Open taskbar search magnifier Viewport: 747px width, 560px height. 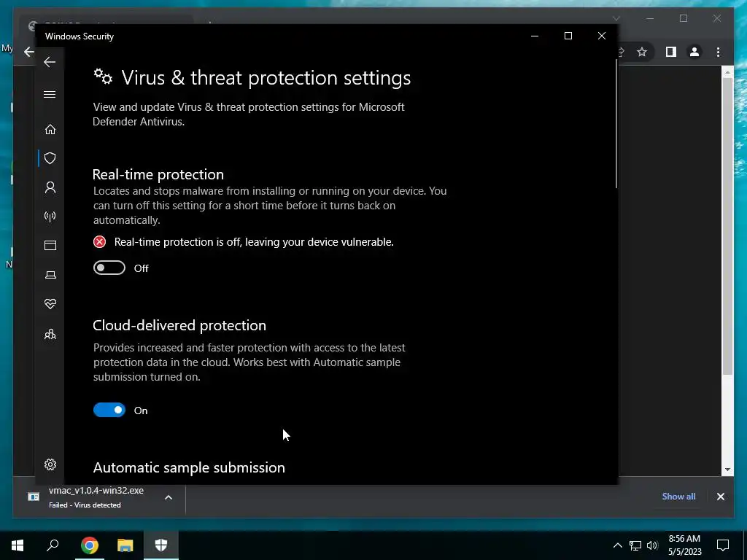[53, 545]
